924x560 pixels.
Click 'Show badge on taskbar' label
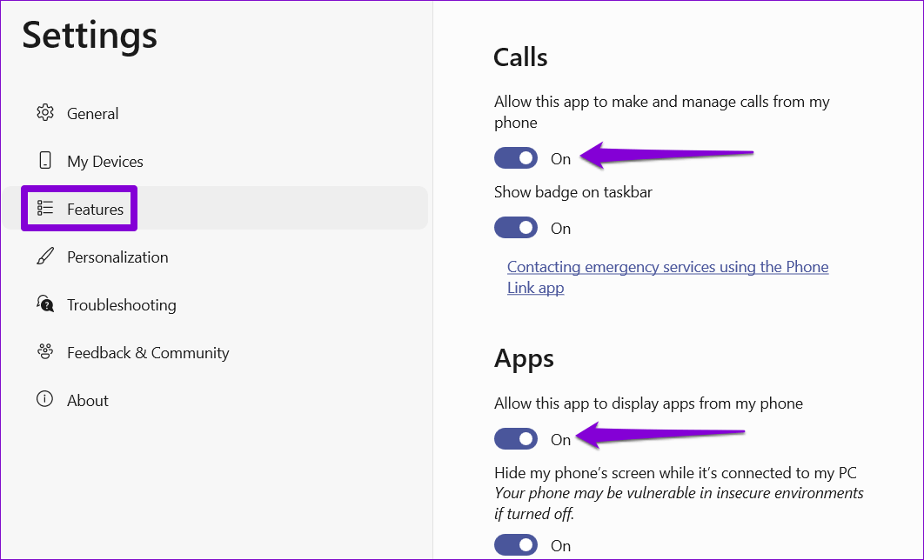[573, 192]
